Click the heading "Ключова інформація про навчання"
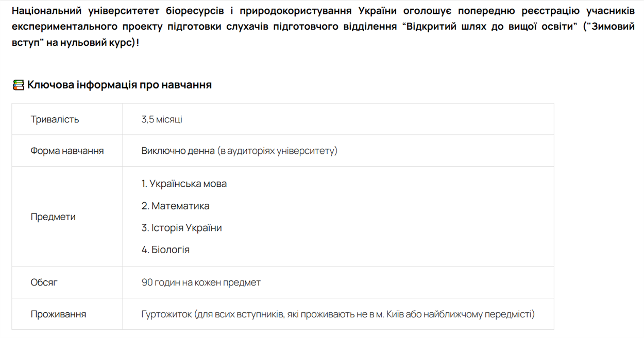 coord(120,85)
